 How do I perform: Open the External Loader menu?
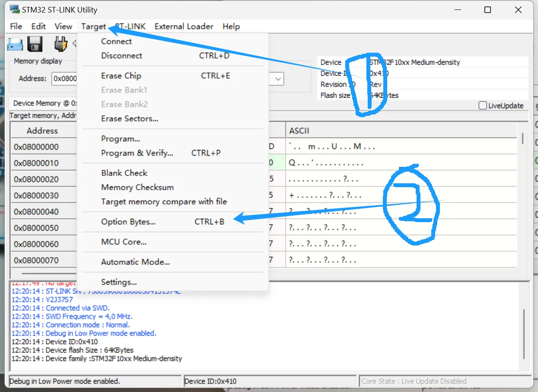[x=184, y=26]
